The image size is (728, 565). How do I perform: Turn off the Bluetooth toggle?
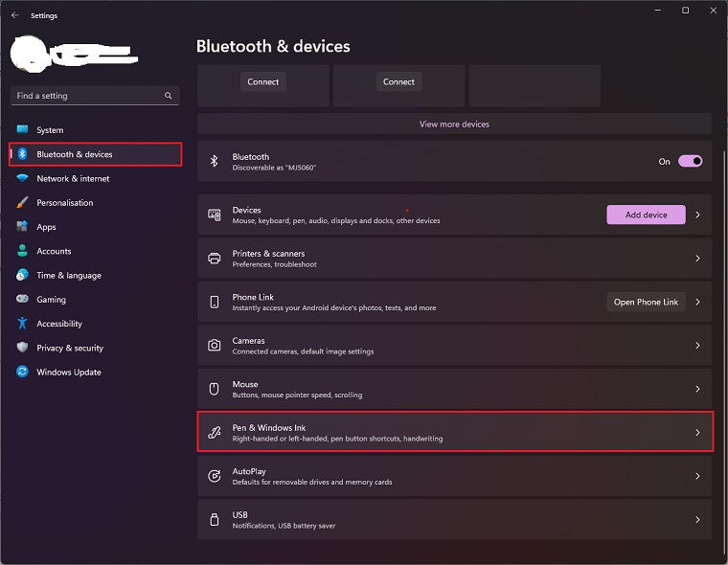(690, 161)
